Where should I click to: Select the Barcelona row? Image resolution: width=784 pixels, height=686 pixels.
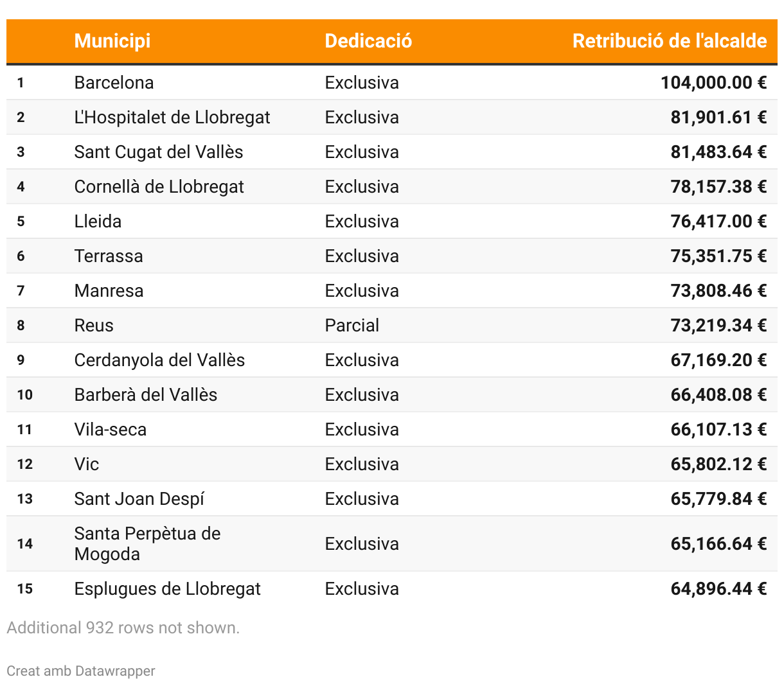(x=114, y=83)
